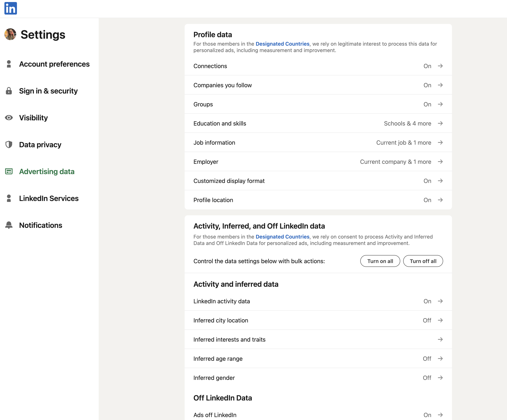This screenshot has height=420, width=507.
Task: Click the LinkedIn Services person icon
Action: 9,198
